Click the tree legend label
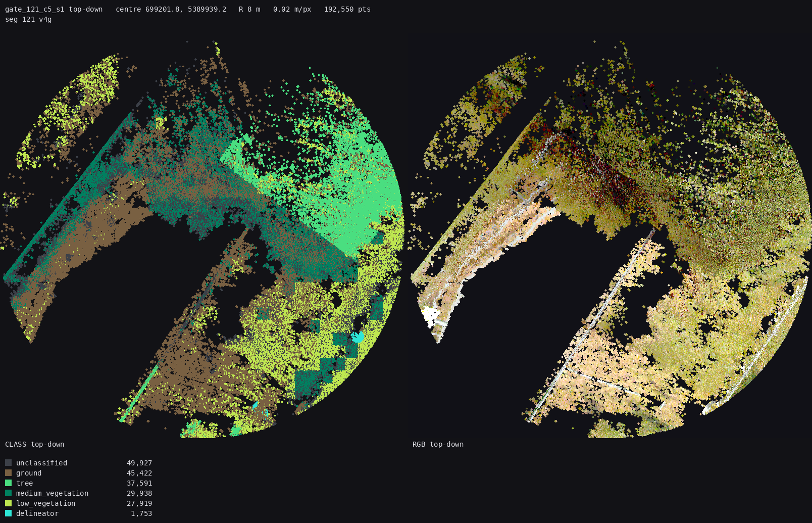812x523 pixels. click(24, 483)
